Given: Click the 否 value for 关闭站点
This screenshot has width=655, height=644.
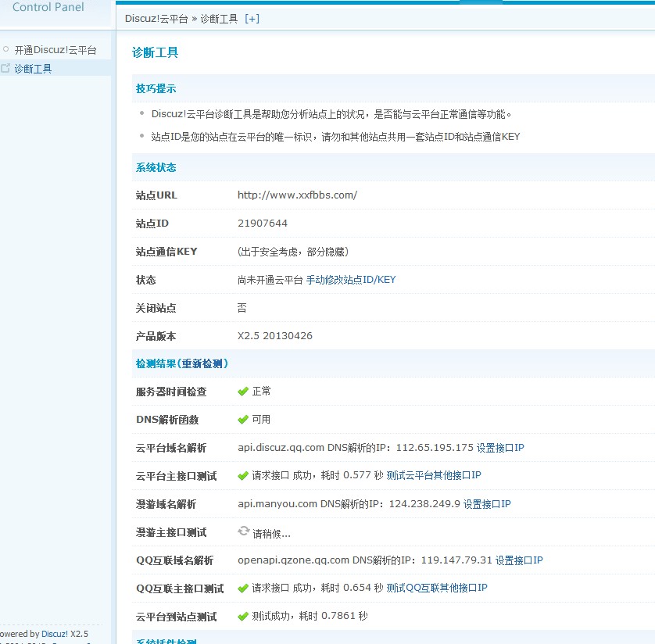Looking at the screenshot, I should point(242,308).
